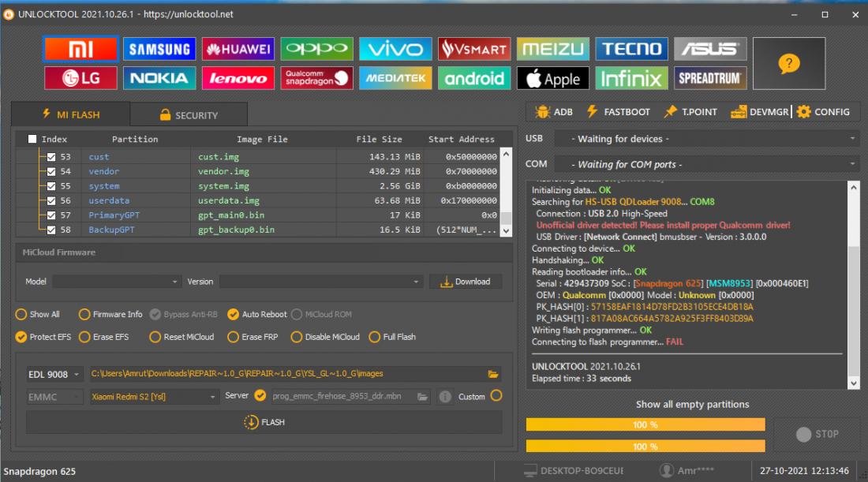Uncheck partition 57 PrimaryGPT checkbox
The height and width of the screenshot is (482, 868).
(x=51, y=215)
